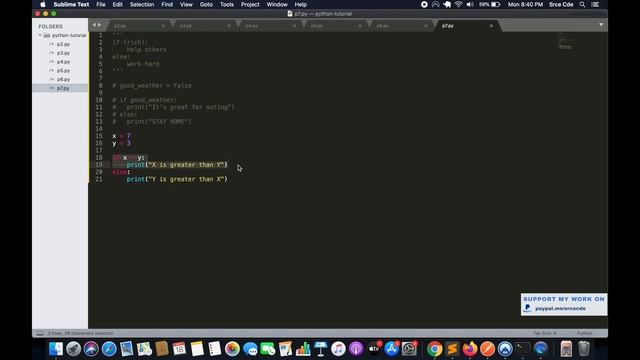Open the Tools menu
This screenshot has width=640, height=360.
coord(227,4)
